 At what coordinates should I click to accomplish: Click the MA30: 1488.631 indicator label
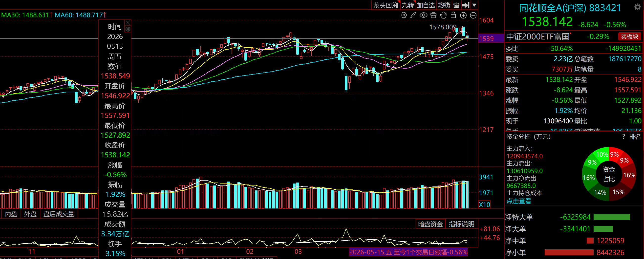(27, 15)
